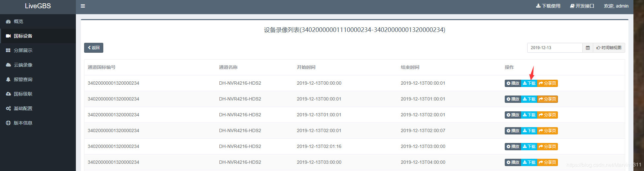
Task: Play recording starting 2019-12-13T02:01:16
Action: pos(513,147)
